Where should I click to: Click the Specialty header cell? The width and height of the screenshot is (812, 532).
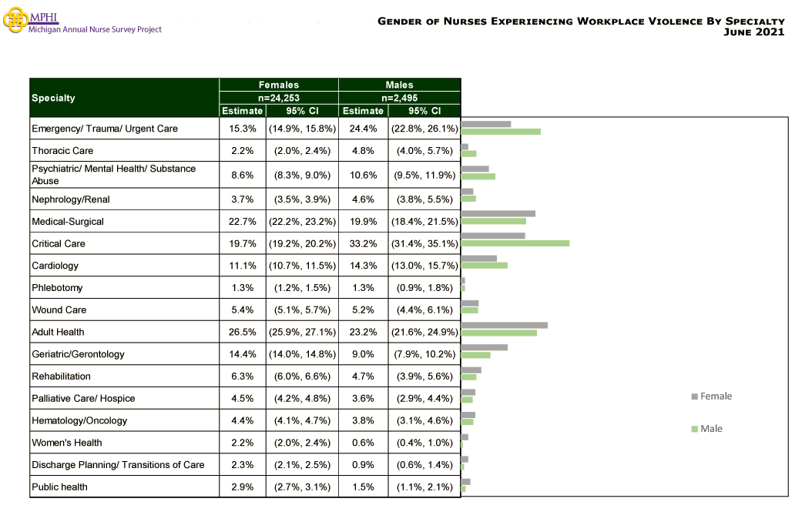[52, 98]
